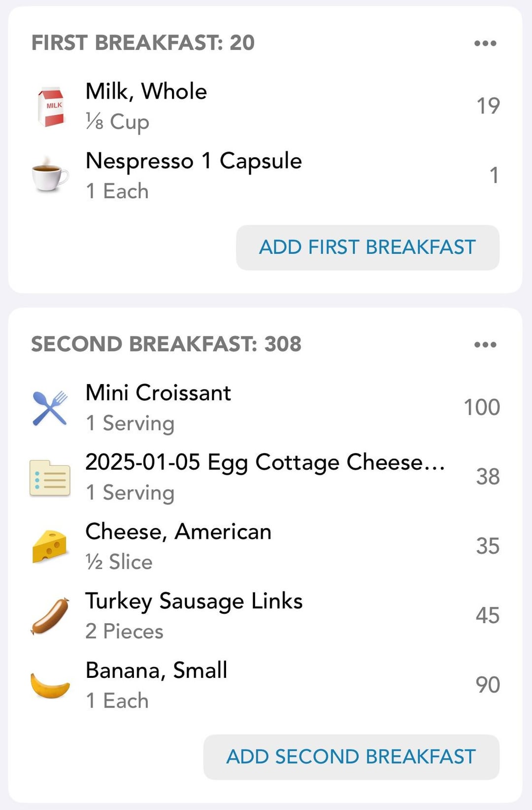This screenshot has height=810, width=532.
Task: Tap the sausage icon
Action: tap(50, 616)
